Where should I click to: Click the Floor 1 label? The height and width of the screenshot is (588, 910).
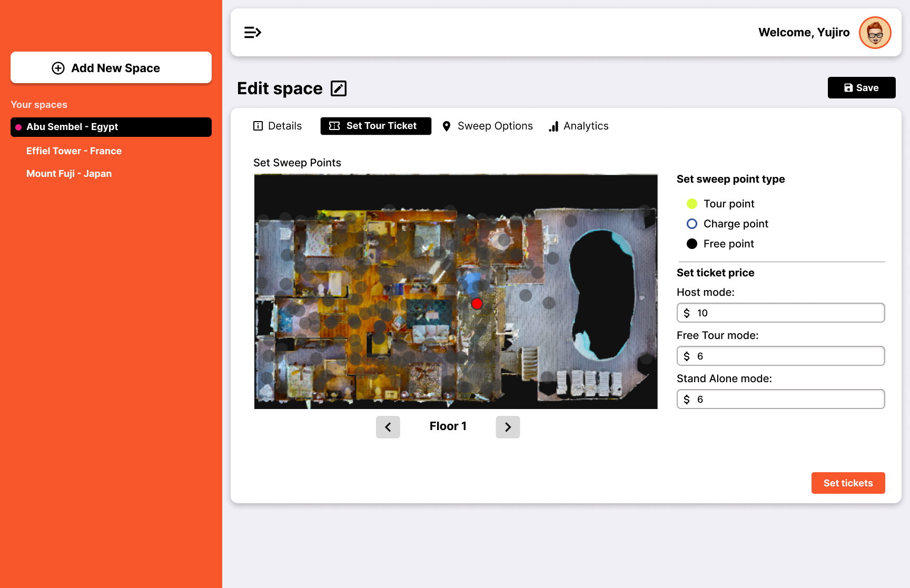[x=448, y=426]
